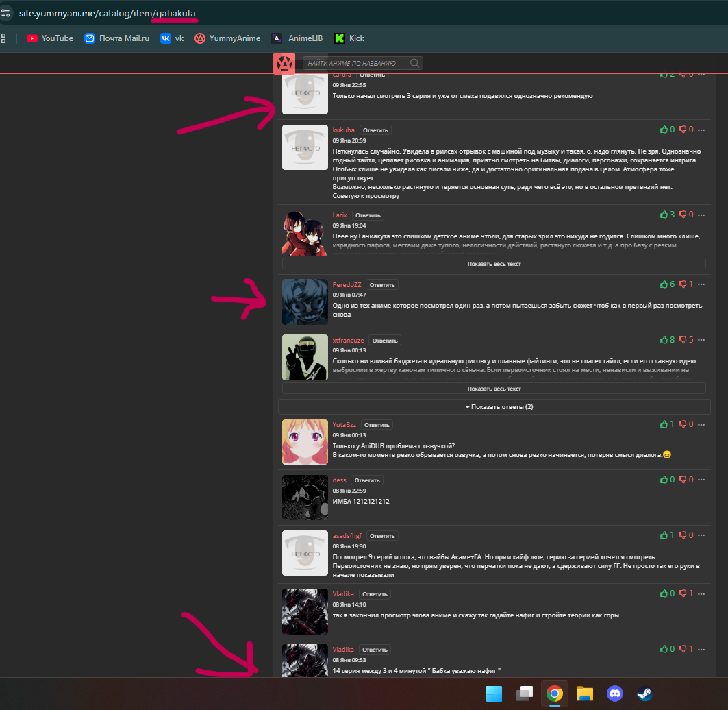728x710 pixels.
Task: Open PeredoZZ's profile via username
Action: click(x=347, y=285)
